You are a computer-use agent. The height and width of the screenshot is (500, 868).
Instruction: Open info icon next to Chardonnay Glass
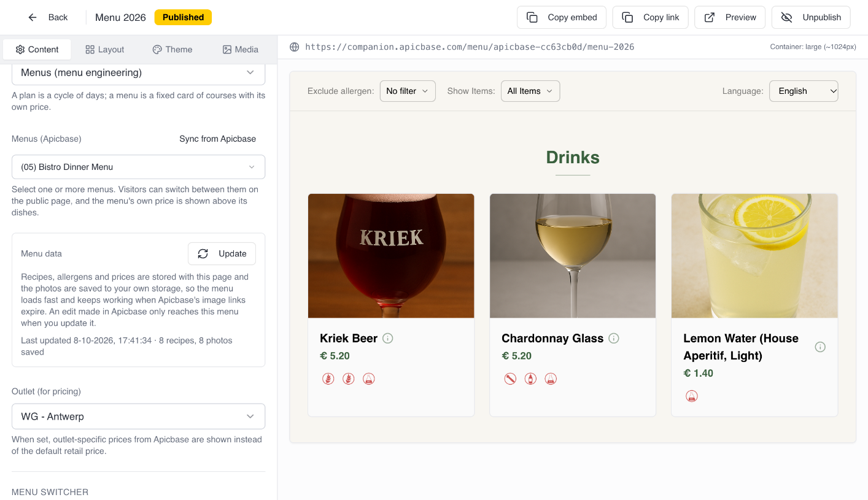tap(613, 338)
